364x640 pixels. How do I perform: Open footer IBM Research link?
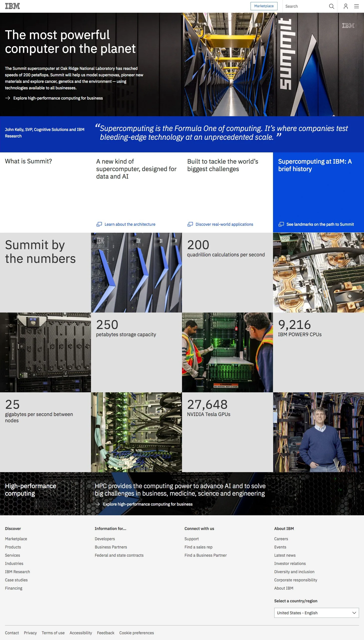17,572
